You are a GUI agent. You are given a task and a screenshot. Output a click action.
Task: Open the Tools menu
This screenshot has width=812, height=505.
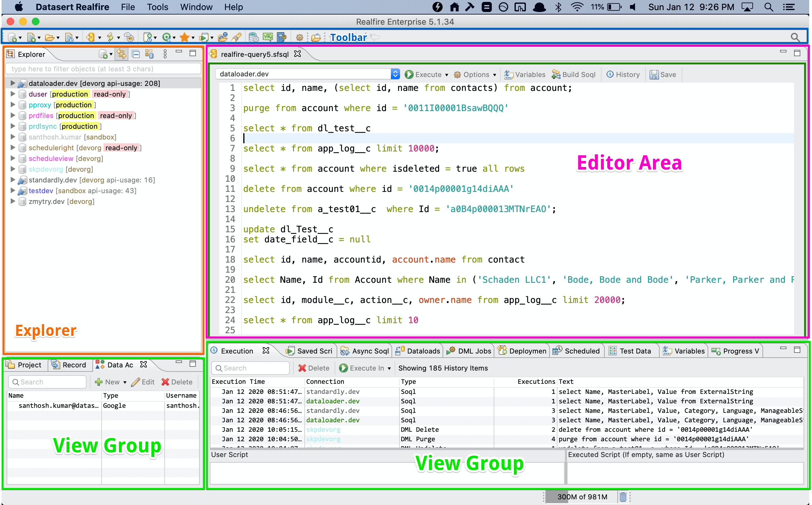pos(157,7)
